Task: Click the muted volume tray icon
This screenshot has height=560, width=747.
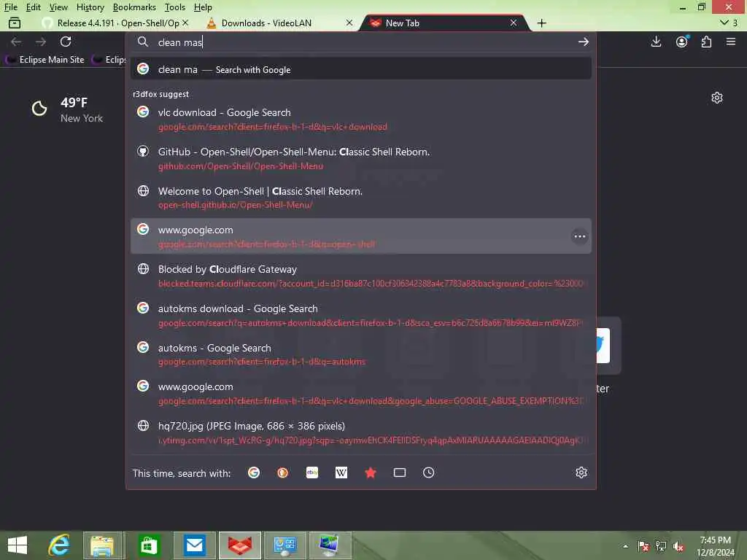Action: pyautogui.click(x=678, y=546)
